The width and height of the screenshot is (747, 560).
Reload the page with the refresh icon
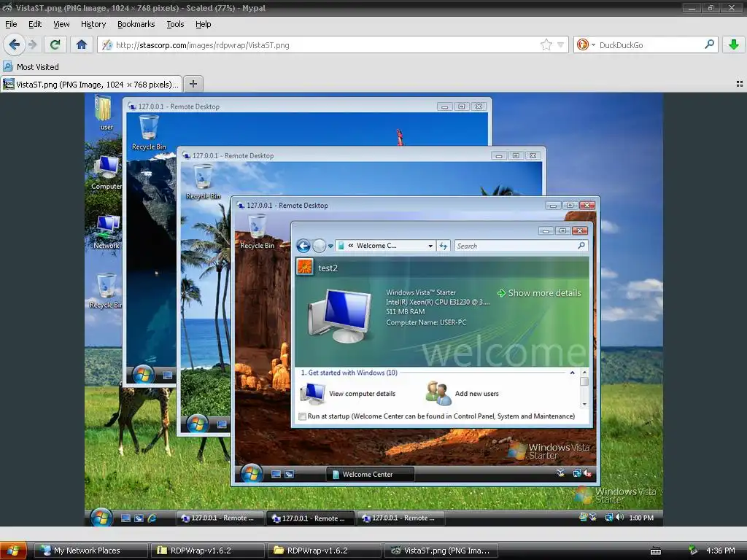55,44
